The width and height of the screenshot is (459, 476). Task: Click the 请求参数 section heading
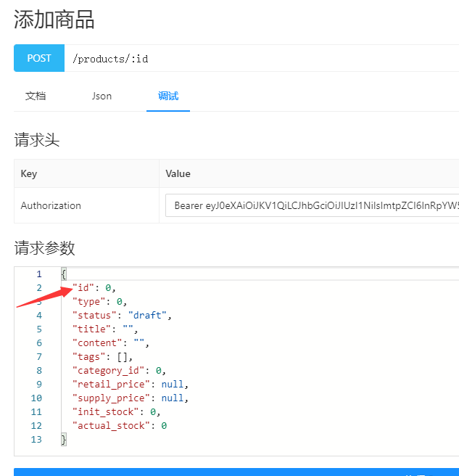(44, 248)
